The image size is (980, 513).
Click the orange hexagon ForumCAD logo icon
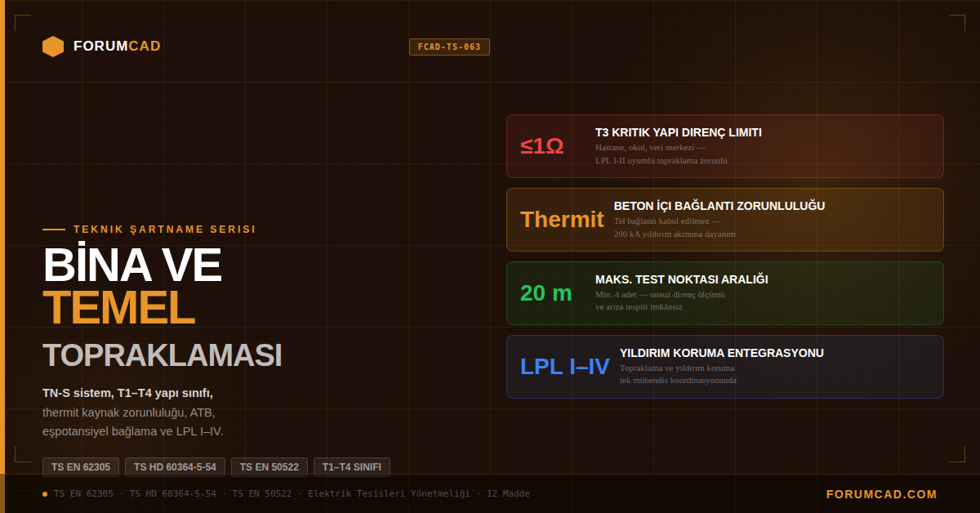click(x=53, y=47)
